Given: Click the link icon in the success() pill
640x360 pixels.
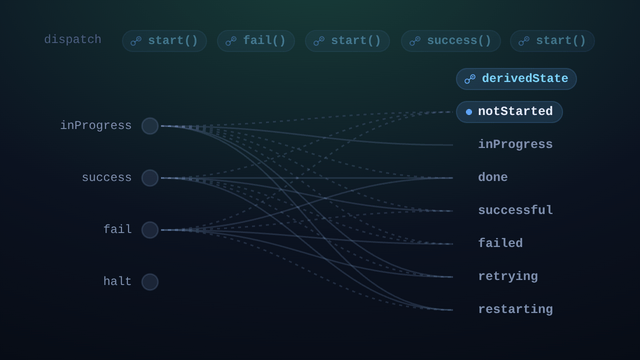Looking at the screenshot, I should pos(415,41).
